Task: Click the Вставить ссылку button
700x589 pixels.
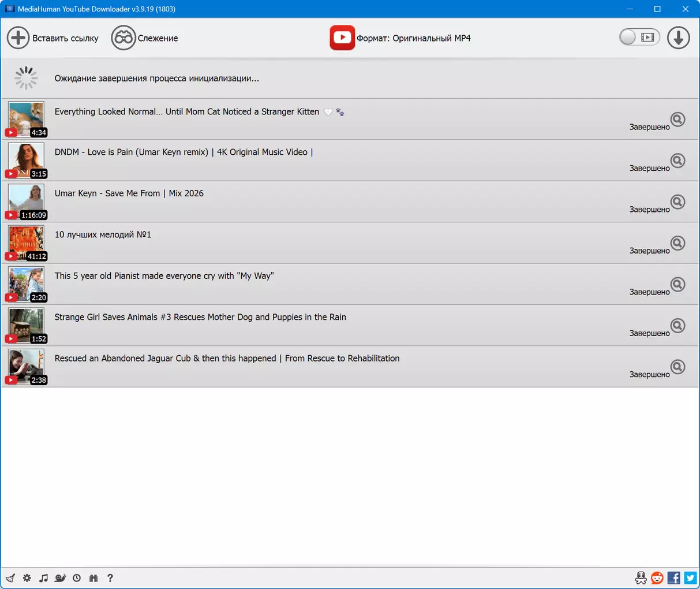Action: pos(53,38)
